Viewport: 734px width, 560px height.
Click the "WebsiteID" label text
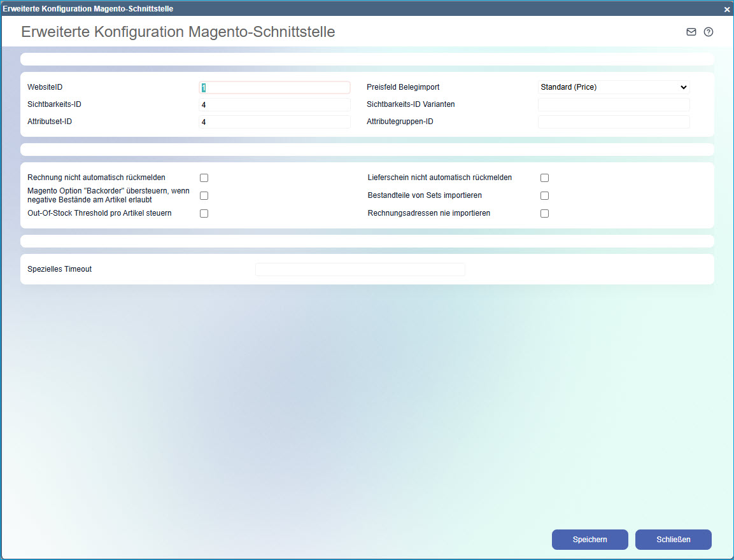(45, 87)
